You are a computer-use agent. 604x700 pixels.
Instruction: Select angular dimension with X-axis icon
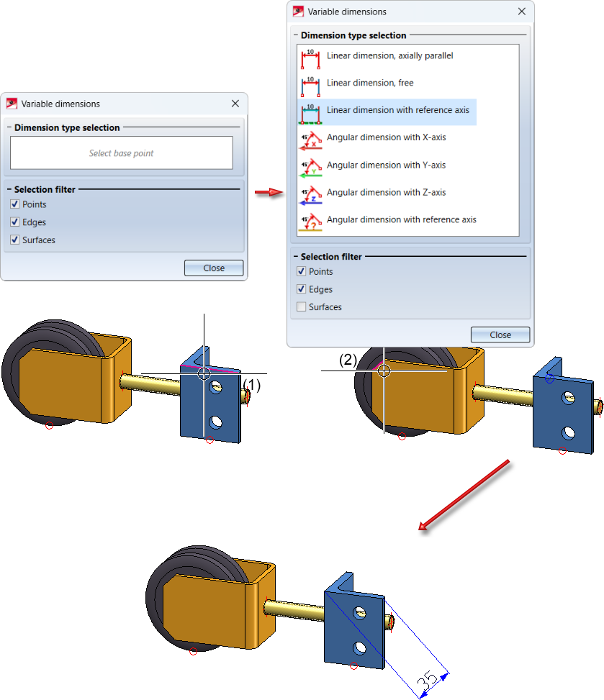310,140
